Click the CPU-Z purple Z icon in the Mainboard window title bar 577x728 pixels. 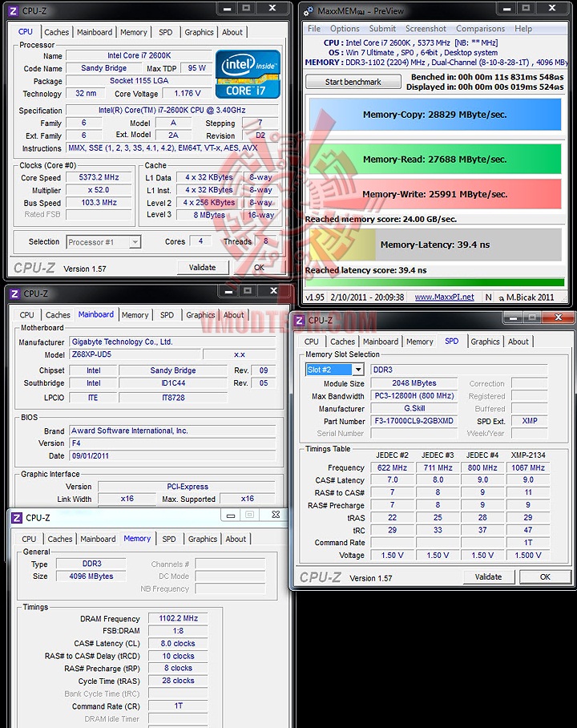pos(14,294)
